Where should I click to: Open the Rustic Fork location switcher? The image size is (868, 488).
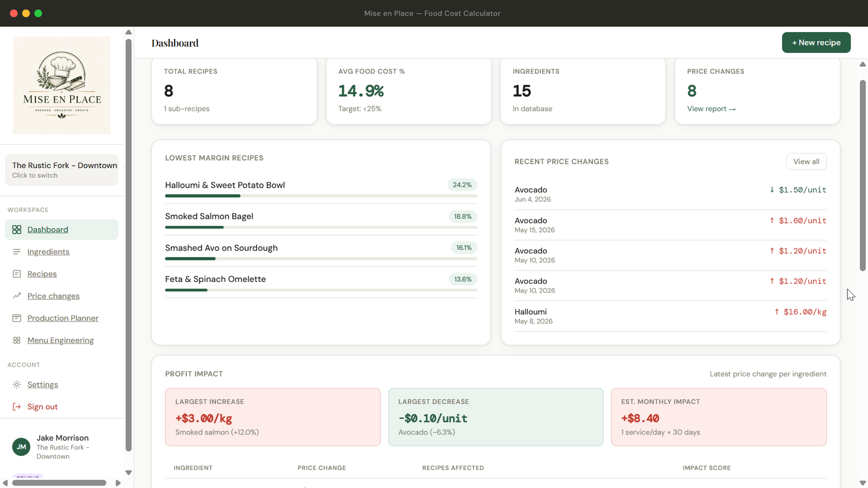[x=62, y=170]
